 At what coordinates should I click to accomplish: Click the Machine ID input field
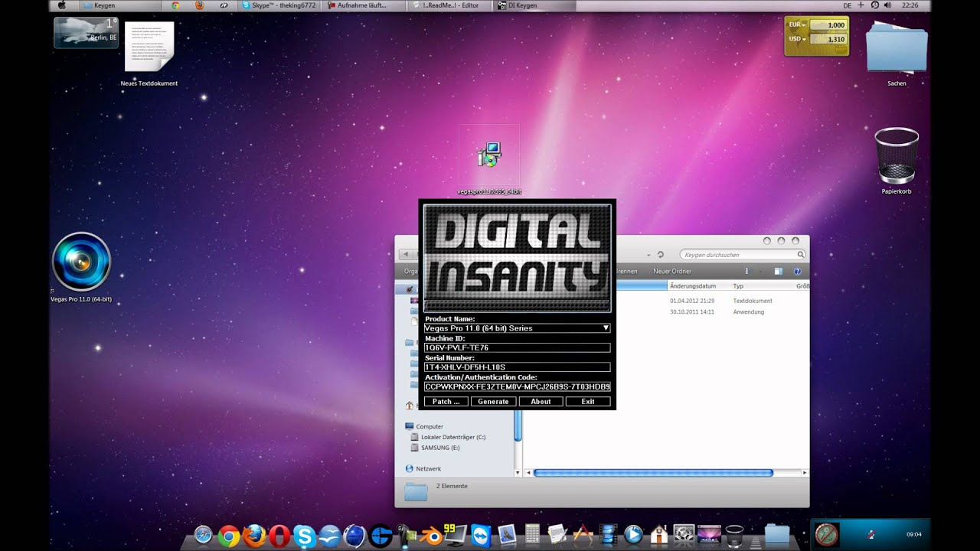(x=517, y=347)
